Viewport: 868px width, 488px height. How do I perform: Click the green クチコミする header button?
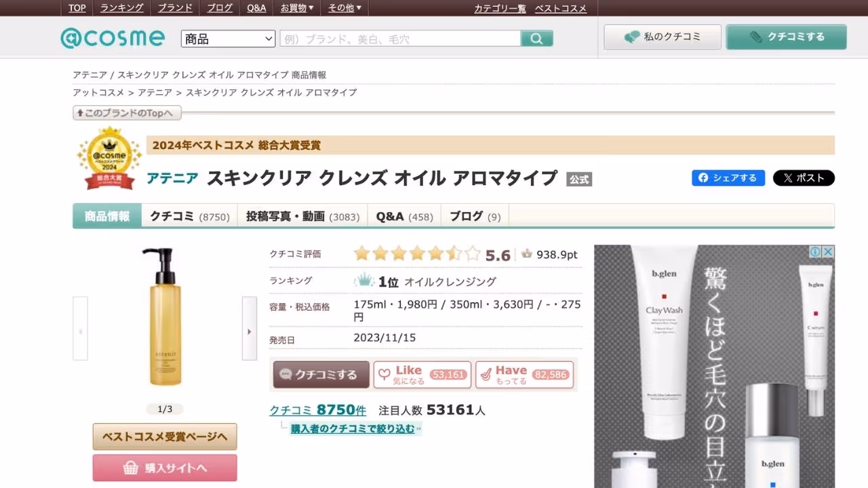click(x=787, y=37)
